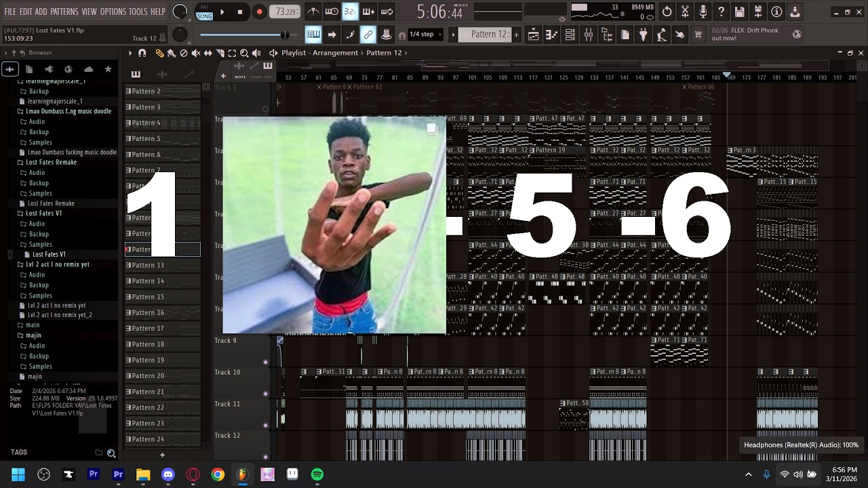Select the Zoom magnifier tool in Playlist
Viewport: 868px width, 488px height.
[x=244, y=53]
